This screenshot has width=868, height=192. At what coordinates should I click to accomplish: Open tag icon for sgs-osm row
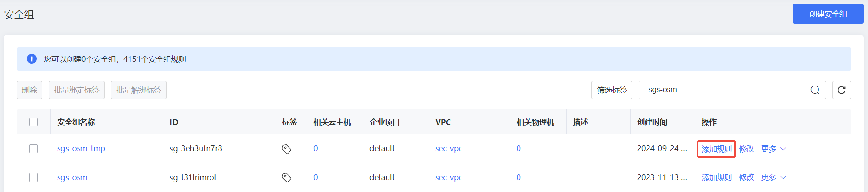pos(287,177)
